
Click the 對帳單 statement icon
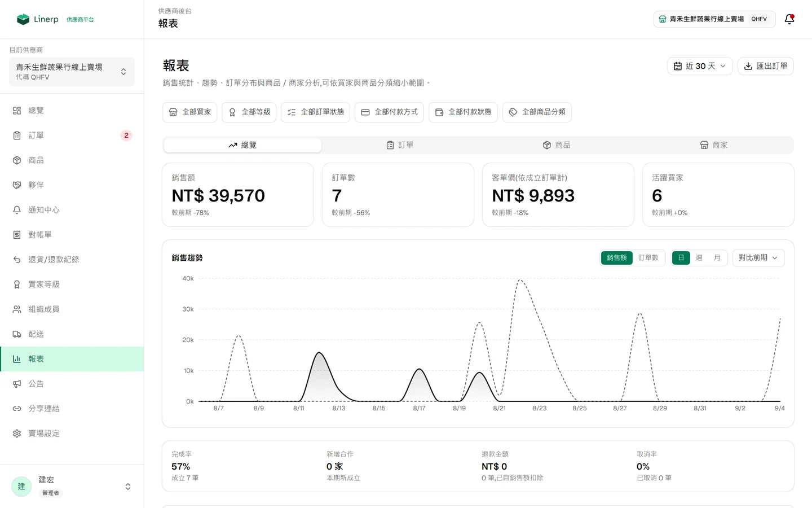17,235
